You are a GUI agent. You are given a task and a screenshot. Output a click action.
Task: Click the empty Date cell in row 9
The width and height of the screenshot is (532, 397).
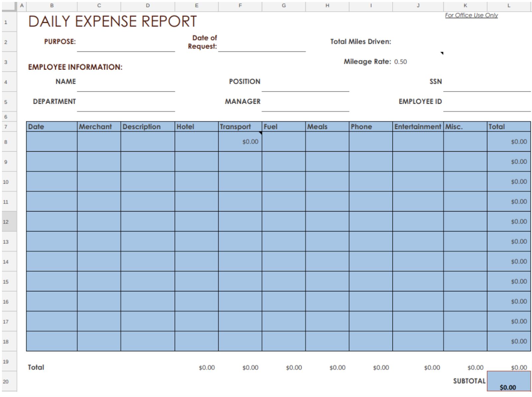52,162
